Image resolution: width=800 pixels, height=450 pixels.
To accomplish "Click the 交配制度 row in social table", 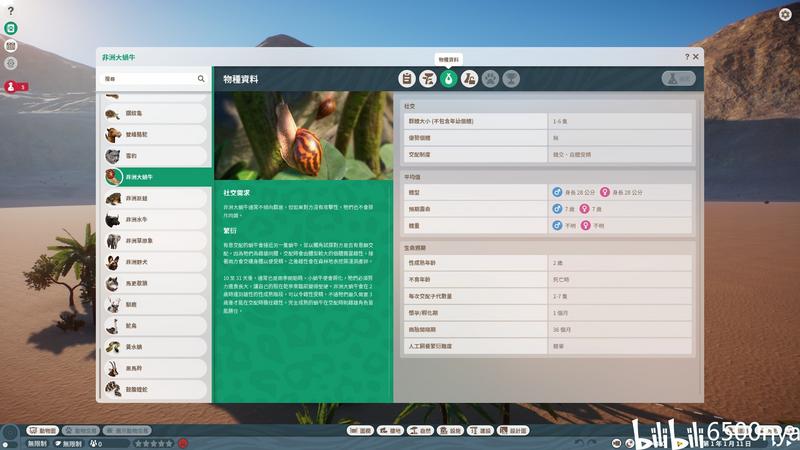I will point(548,155).
